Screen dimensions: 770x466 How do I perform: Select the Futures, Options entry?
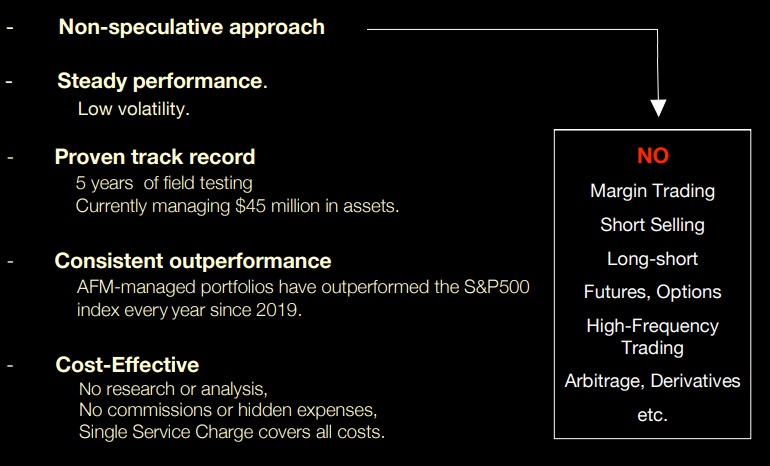point(653,292)
